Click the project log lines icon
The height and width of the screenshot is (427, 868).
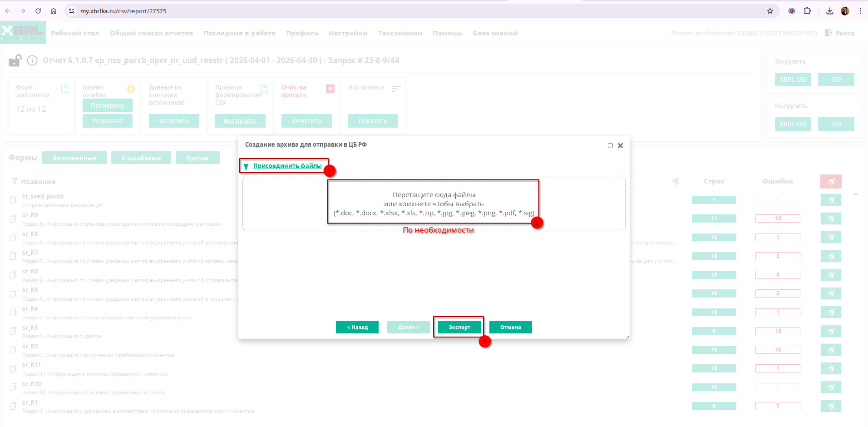(396, 89)
